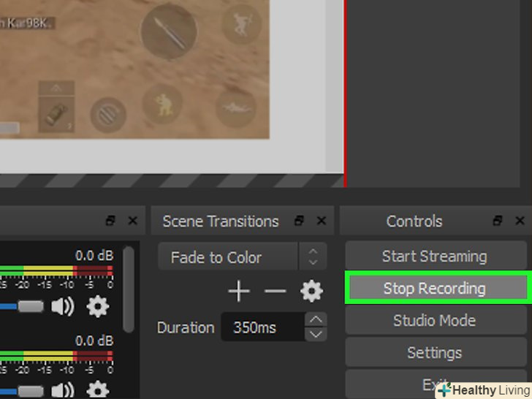The height and width of the screenshot is (399, 532).
Task: Click the second audio volume slider handle
Action: (31, 391)
